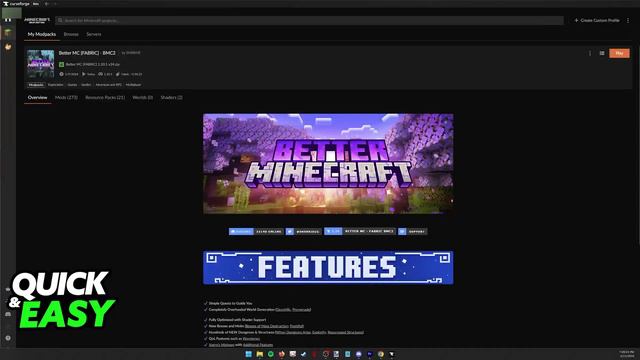640x360 pixels.
Task: Open Firefox from the taskbar
Action: [x=282, y=354]
